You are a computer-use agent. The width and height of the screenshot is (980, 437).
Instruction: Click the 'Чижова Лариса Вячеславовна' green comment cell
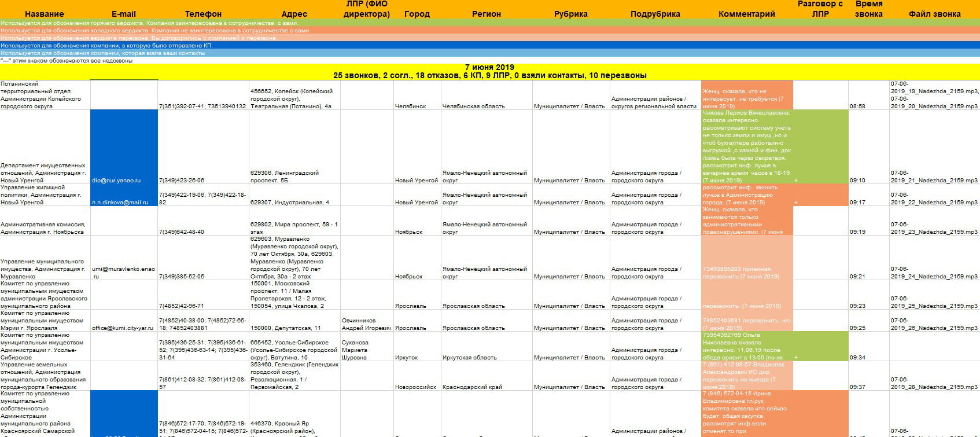pyautogui.click(x=747, y=147)
